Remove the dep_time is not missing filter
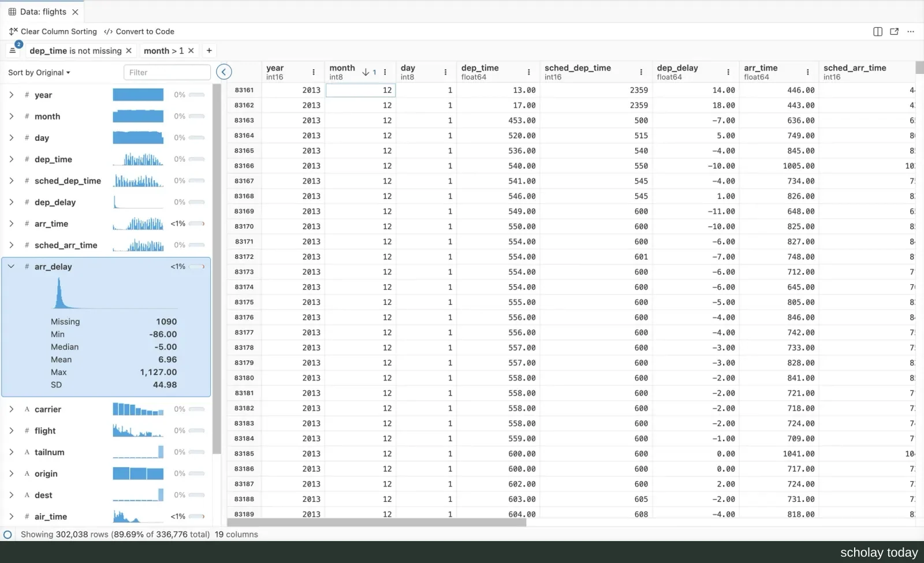 tap(129, 51)
